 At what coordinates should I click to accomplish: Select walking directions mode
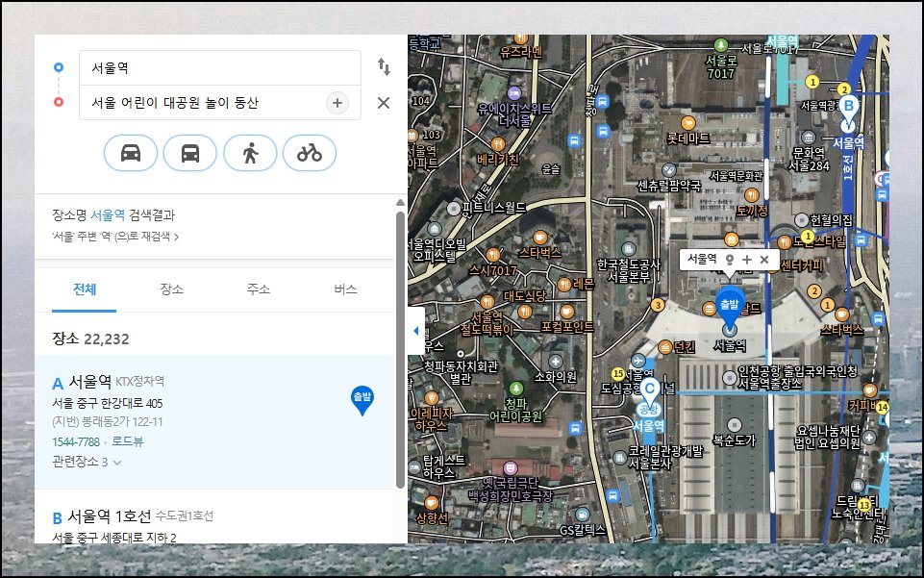[250, 153]
